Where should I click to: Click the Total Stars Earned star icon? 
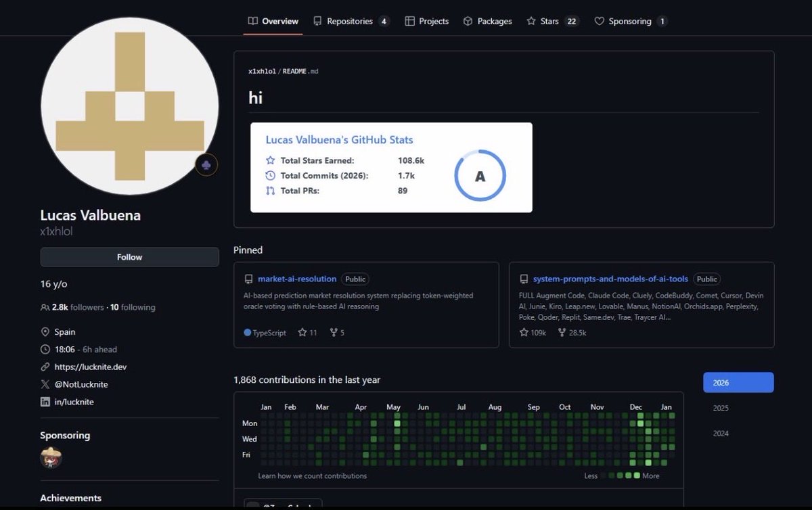click(271, 160)
